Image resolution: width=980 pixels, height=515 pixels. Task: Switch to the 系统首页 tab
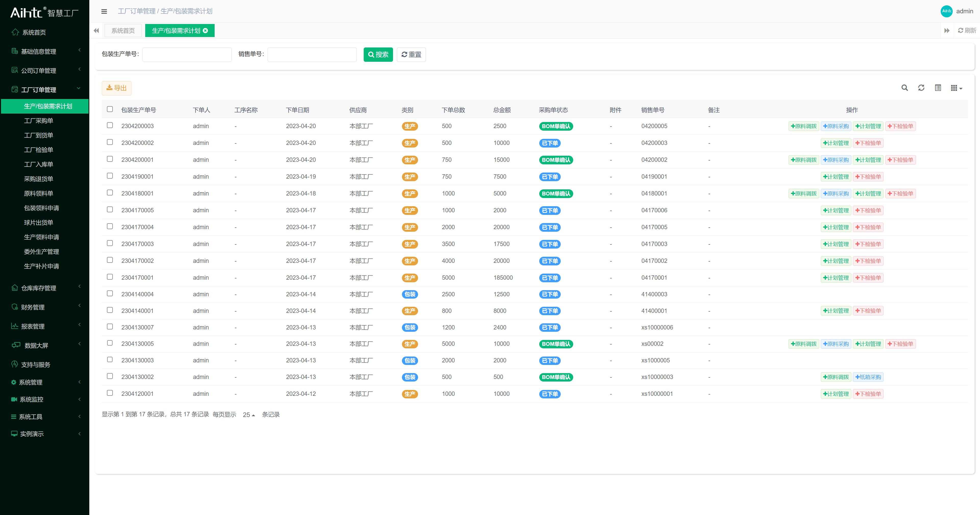tap(123, 31)
